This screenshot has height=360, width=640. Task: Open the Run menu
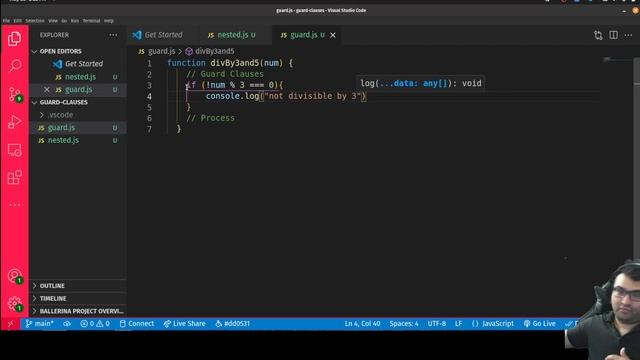click(x=75, y=21)
